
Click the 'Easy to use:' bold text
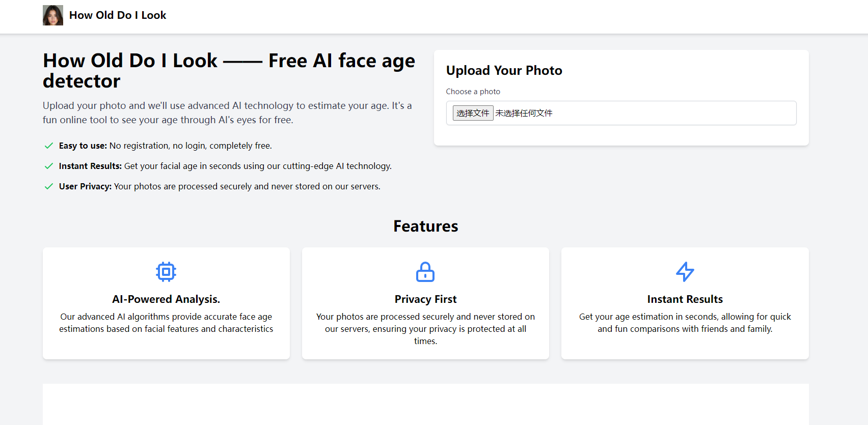coord(83,146)
